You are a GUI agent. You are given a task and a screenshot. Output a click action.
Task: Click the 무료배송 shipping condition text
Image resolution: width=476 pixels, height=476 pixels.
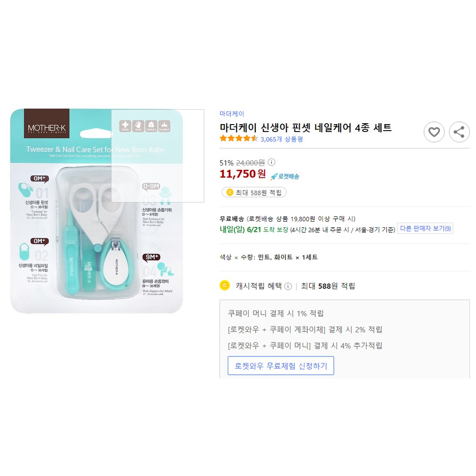pos(287,219)
